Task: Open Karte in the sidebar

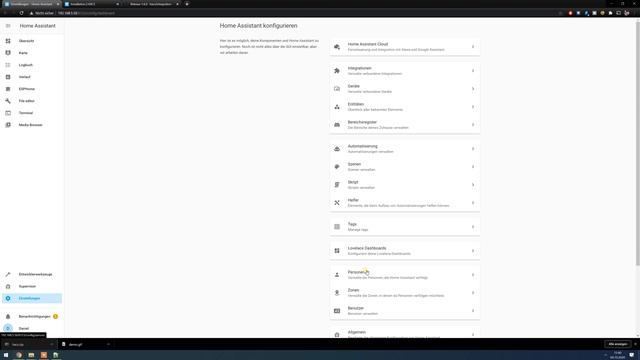Action: tap(32, 53)
